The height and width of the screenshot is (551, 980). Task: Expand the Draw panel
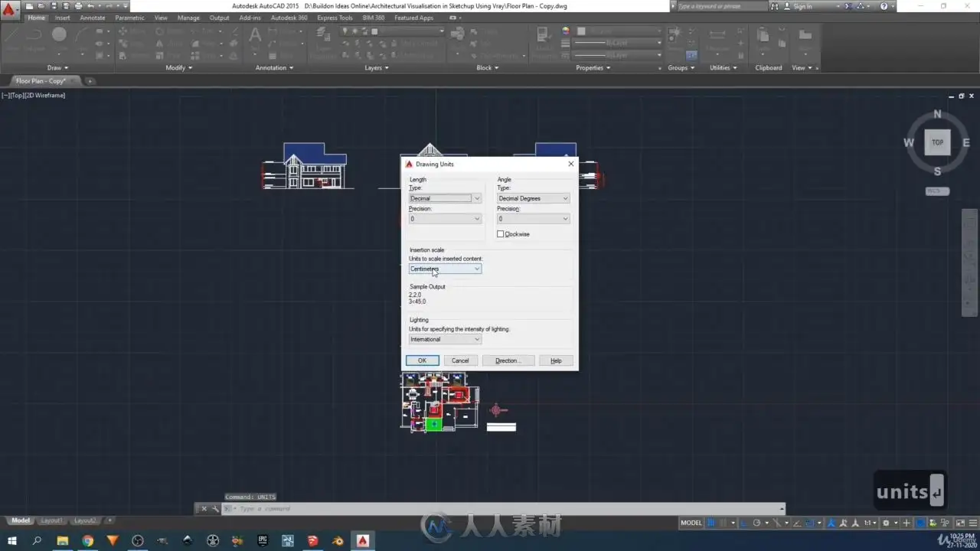[x=57, y=67]
